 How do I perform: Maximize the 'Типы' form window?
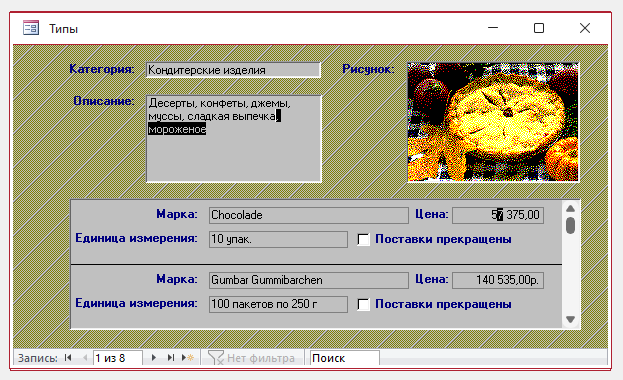[539, 28]
